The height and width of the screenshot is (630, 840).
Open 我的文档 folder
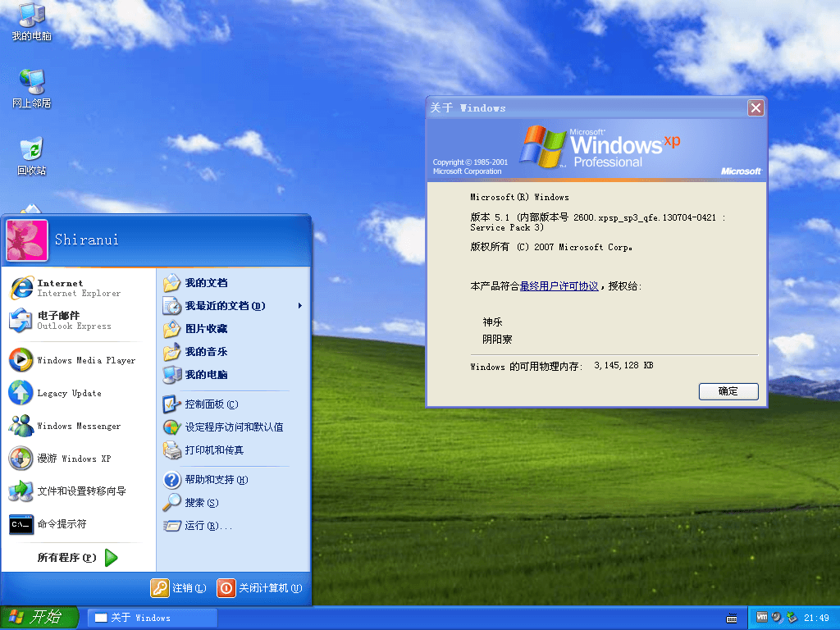(x=234, y=282)
